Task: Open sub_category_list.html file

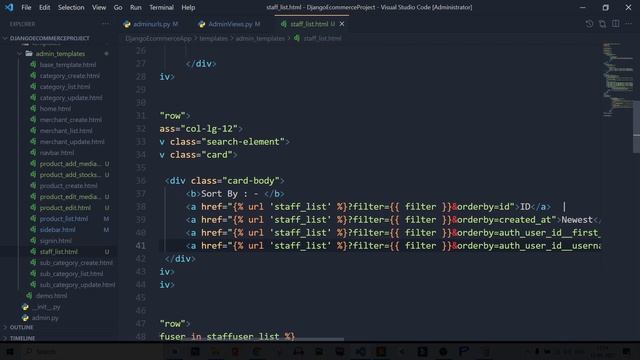Action: tap(71, 274)
